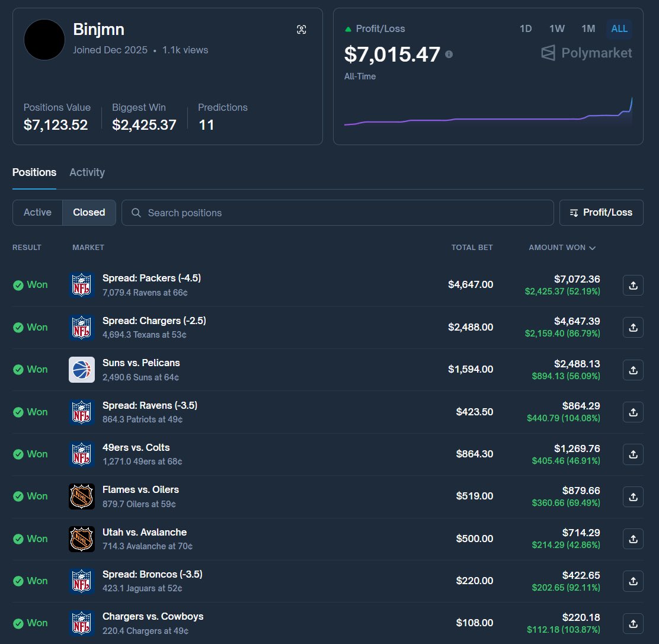659x644 pixels.
Task: Select the 1D time range
Action: (x=525, y=28)
